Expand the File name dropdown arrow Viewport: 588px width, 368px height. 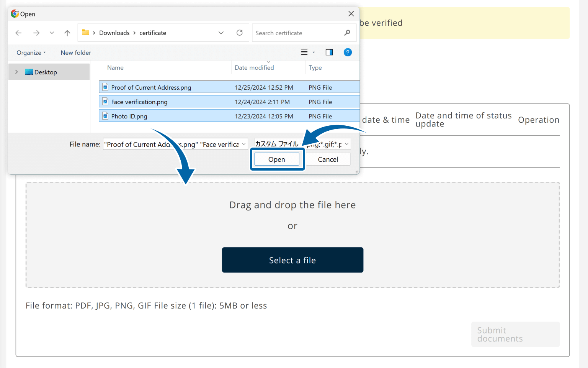(244, 144)
